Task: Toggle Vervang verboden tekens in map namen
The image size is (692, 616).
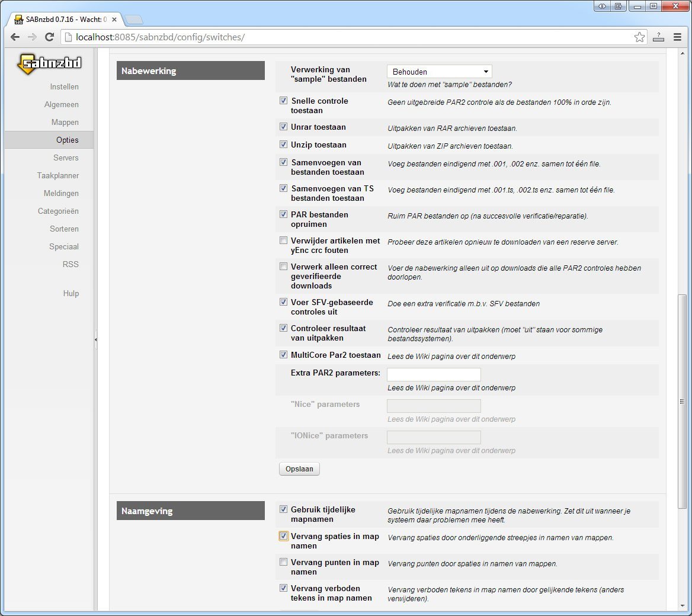Action: [x=283, y=588]
